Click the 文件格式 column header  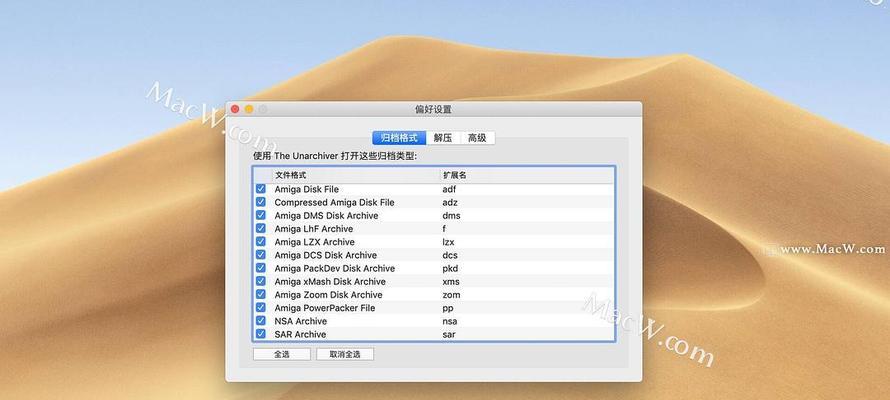point(355,175)
